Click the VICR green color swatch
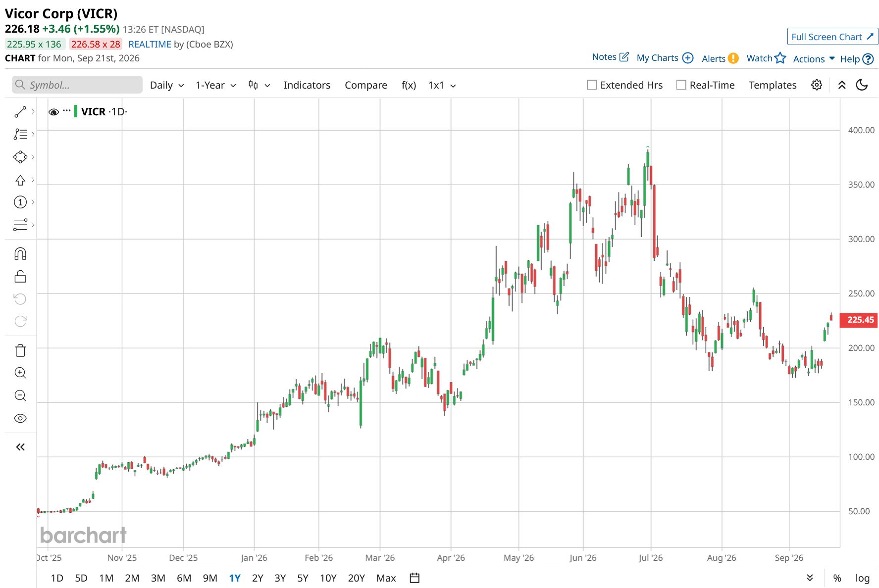The width and height of the screenshot is (879, 588). 76,111
